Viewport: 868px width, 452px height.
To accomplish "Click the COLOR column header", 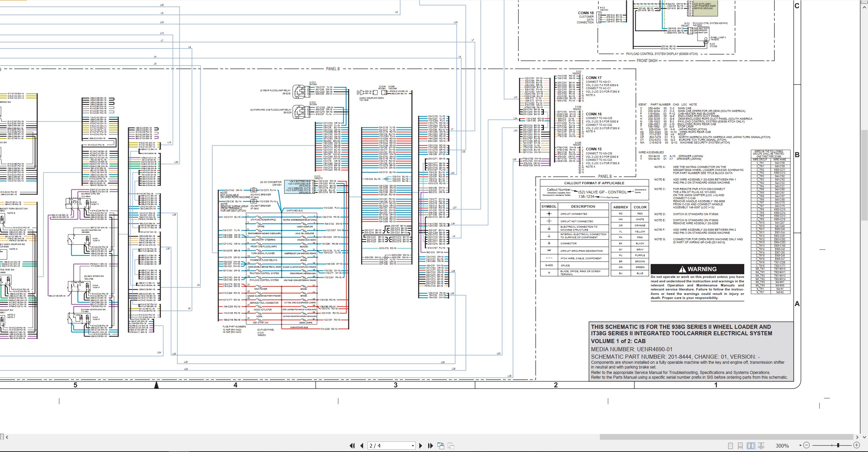I will (x=640, y=207).
